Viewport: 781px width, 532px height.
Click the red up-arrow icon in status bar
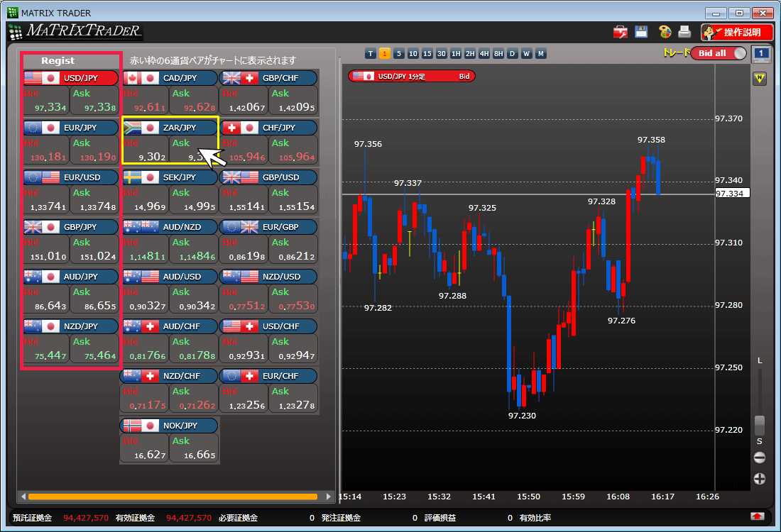pyautogui.click(x=758, y=516)
